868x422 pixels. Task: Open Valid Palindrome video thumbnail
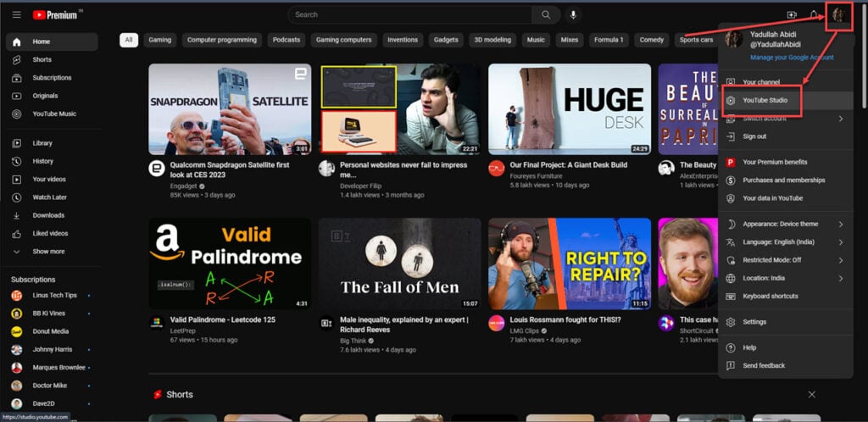click(x=230, y=264)
